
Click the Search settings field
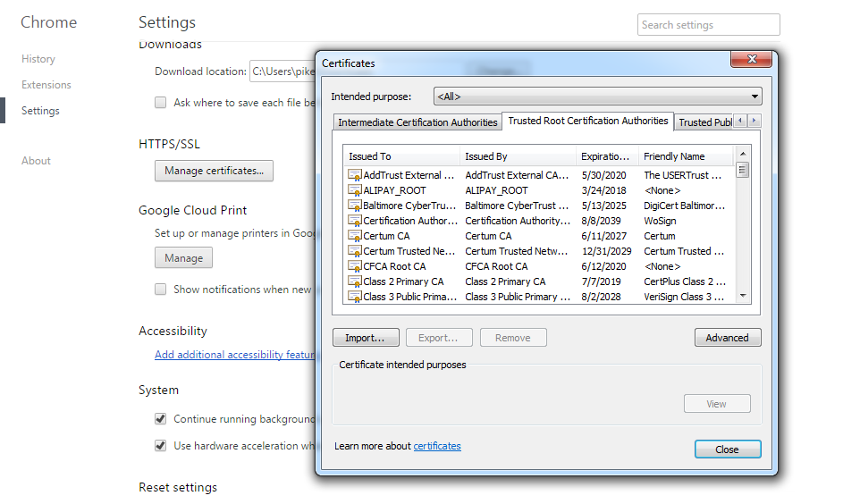point(709,25)
